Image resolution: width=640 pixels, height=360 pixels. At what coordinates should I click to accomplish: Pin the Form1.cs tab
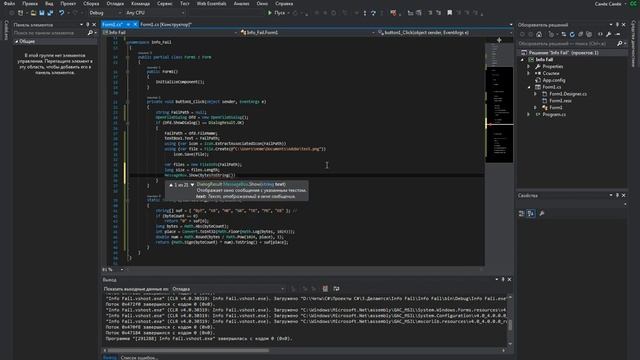pos(128,24)
